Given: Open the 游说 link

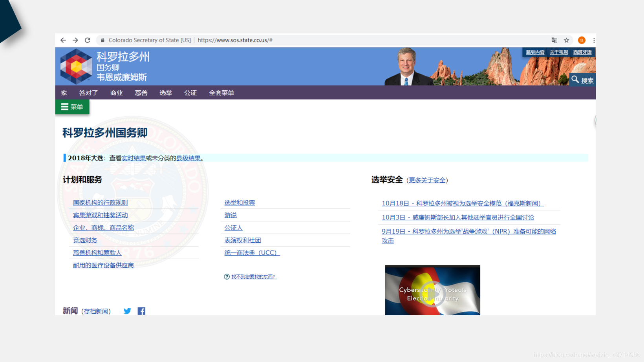Looking at the screenshot, I should (231, 215).
